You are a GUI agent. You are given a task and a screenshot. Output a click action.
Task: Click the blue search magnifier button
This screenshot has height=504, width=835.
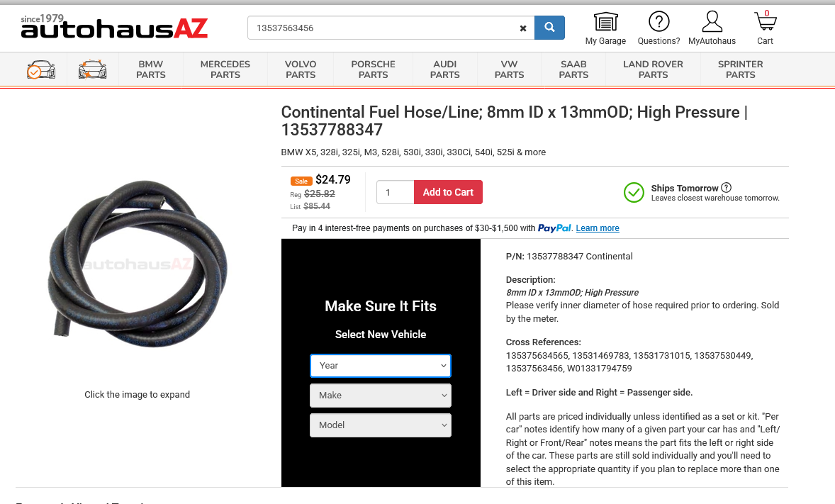coord(549,28)
